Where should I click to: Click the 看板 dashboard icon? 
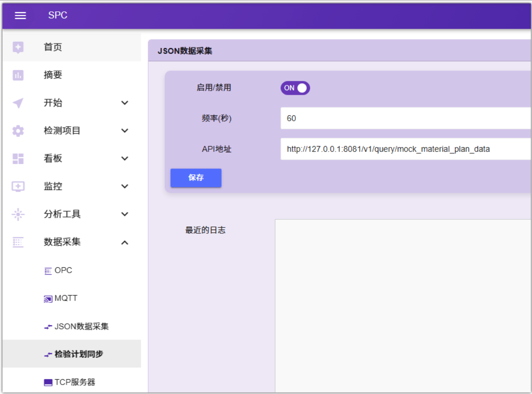(18, 159)
